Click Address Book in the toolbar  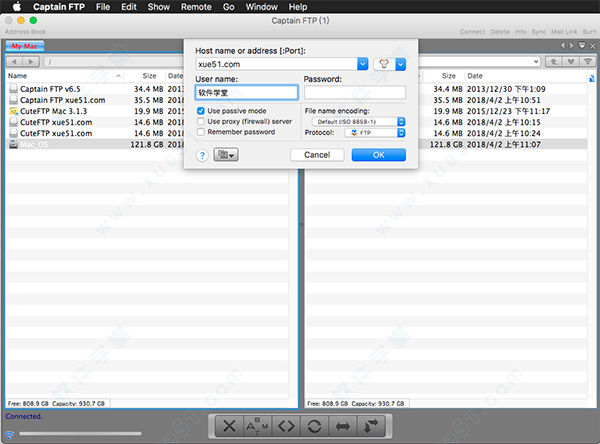click(25, 32)
